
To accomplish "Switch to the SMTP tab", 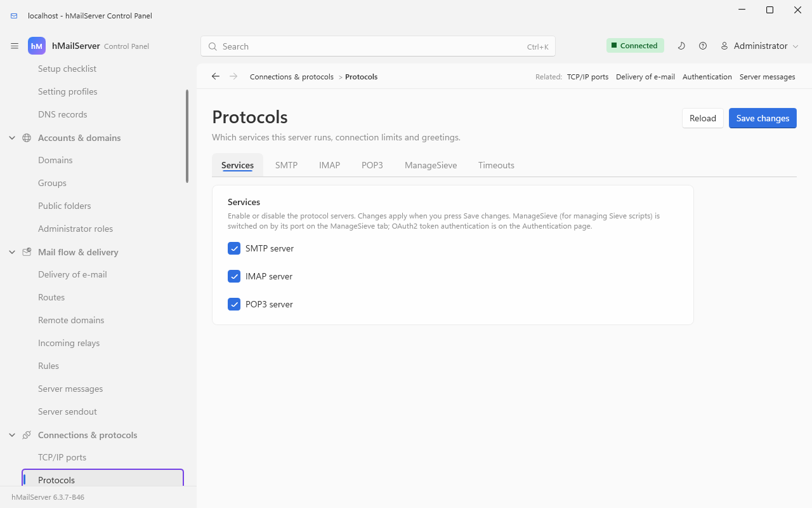I will point(286,165).
